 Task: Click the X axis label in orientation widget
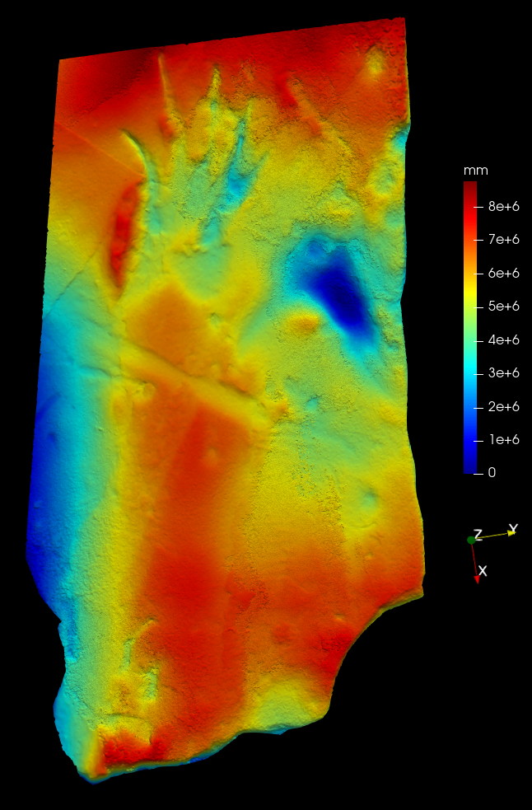coord(483,570)
